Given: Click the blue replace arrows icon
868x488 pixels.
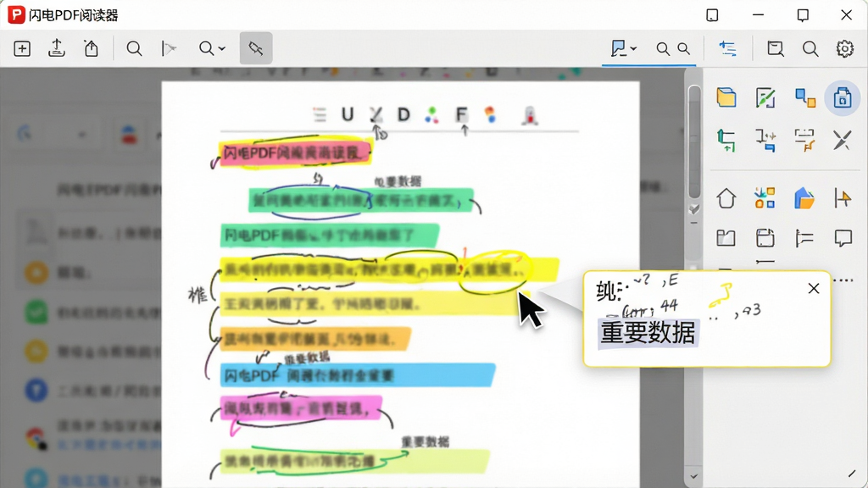Looking at the screenshot, I should [765, 140].
